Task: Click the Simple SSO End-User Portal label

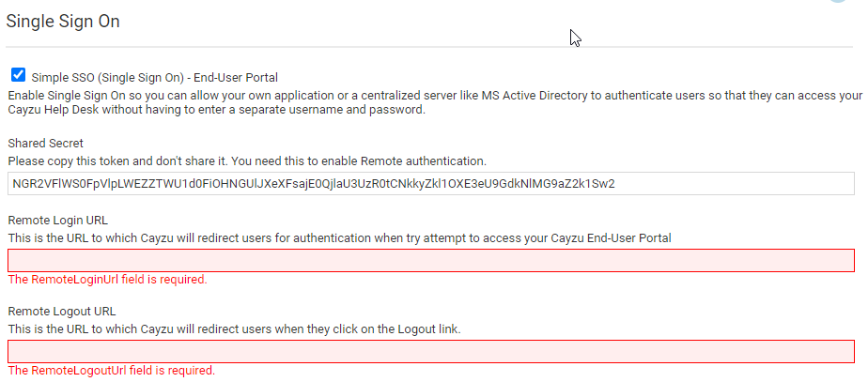Action: click(x=154, y=77)
